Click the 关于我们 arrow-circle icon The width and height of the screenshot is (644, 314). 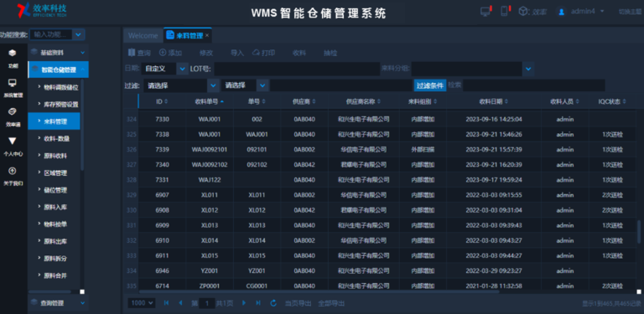point(13,171)
